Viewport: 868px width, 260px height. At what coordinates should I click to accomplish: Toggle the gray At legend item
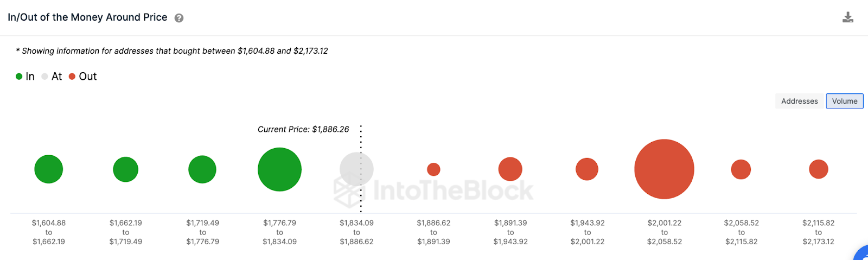(x=52, y=77)
